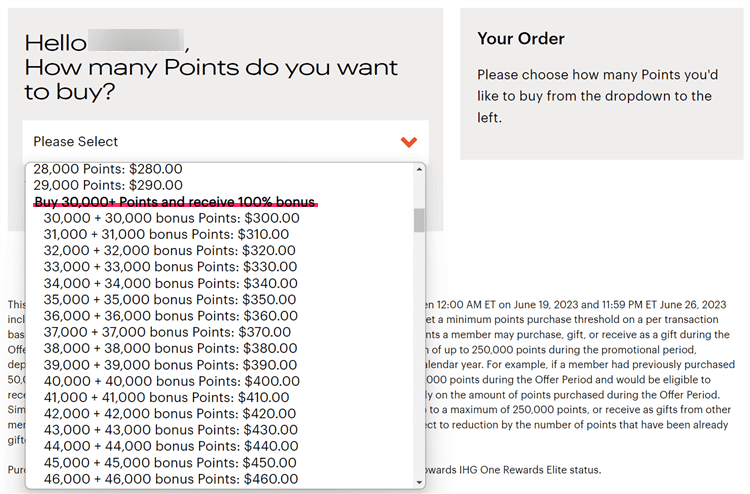Pick 31,000 + 31,000 bonus Points: $310.00
Image resolution: width=750 pixels, height=494 pixels.
[171, 234]
